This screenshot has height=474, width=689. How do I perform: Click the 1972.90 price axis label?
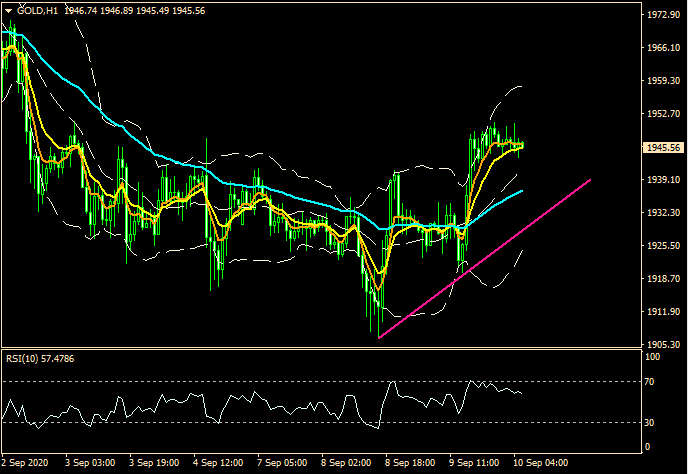664,16
